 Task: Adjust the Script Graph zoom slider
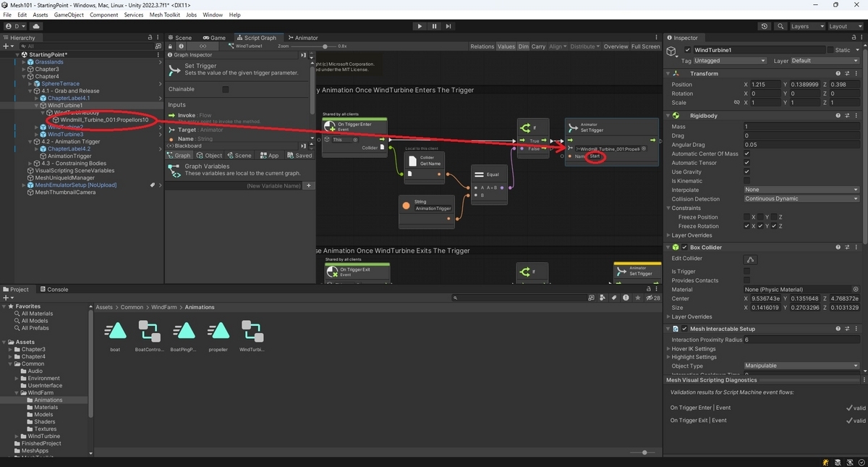(x=314, y=46)
